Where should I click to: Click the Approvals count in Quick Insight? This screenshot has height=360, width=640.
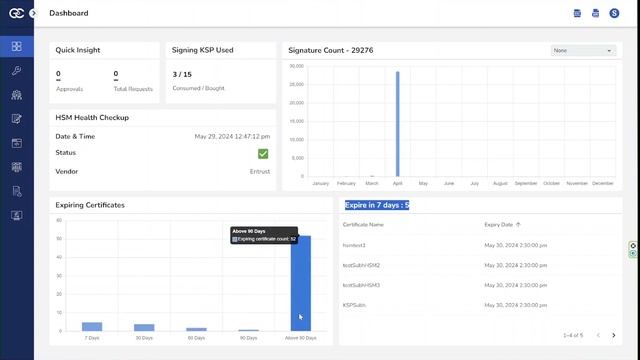pos(58,74)
